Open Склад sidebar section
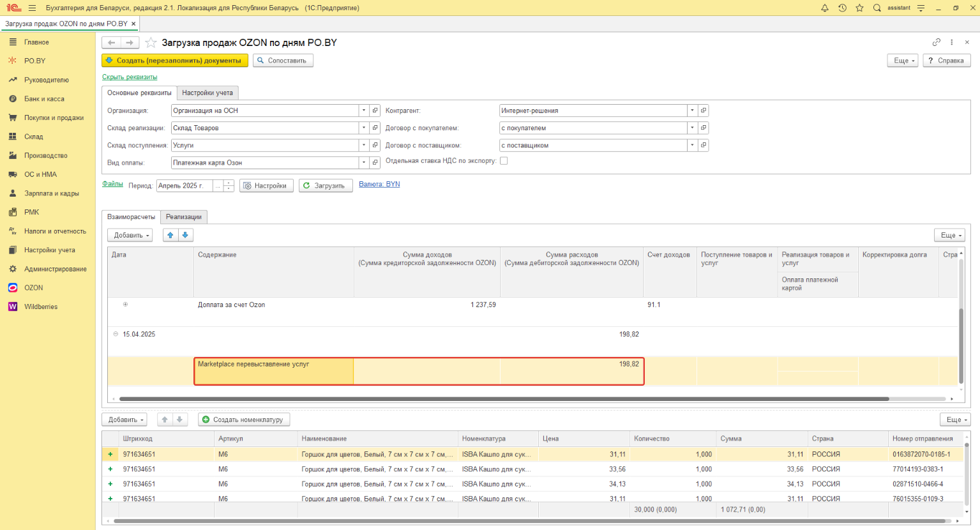Screen dimensions: 980x530 [x=33, y=137]
